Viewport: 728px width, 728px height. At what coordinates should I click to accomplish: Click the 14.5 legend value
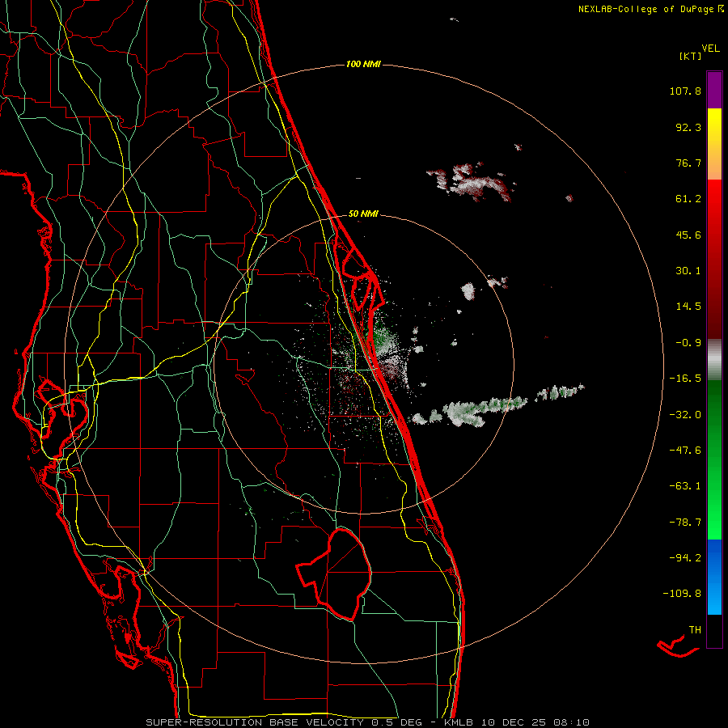pyautogui.click(x=688, y=307)
